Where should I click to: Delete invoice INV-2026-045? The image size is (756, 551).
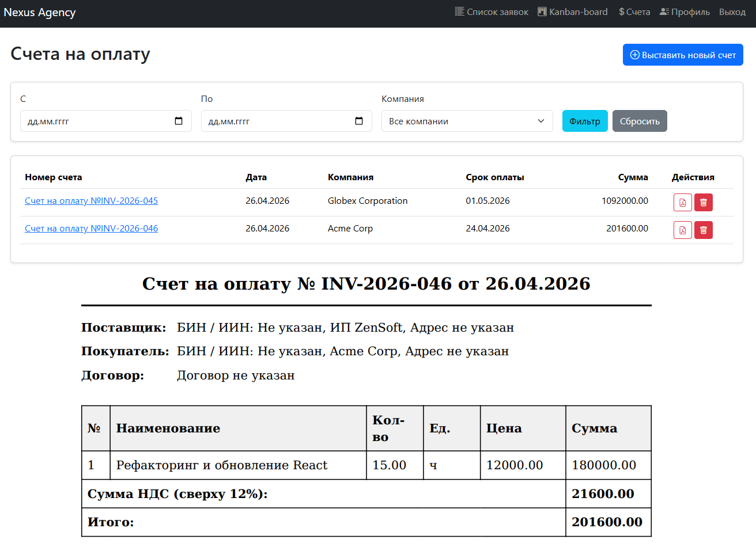(704, 203)
